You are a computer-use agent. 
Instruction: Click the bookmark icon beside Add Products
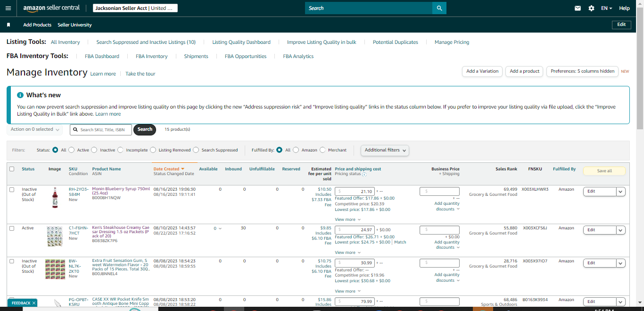pyautogui.click(x=8, y=25)
